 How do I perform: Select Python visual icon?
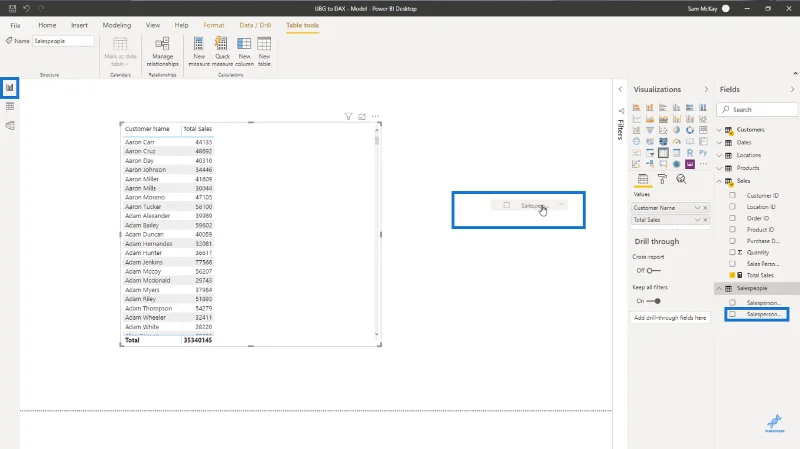click(703, 153)
